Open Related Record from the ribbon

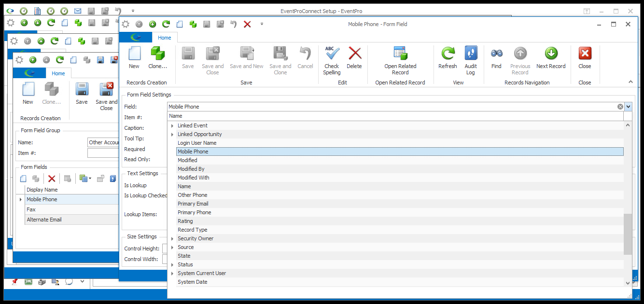(400, 61)
